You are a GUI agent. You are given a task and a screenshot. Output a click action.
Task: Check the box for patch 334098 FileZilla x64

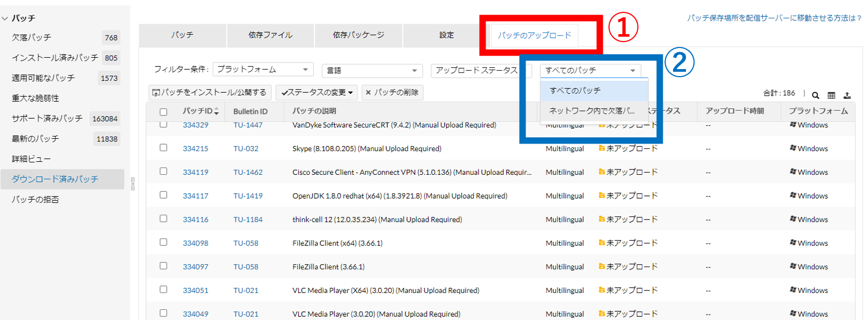tap(164, 243)
